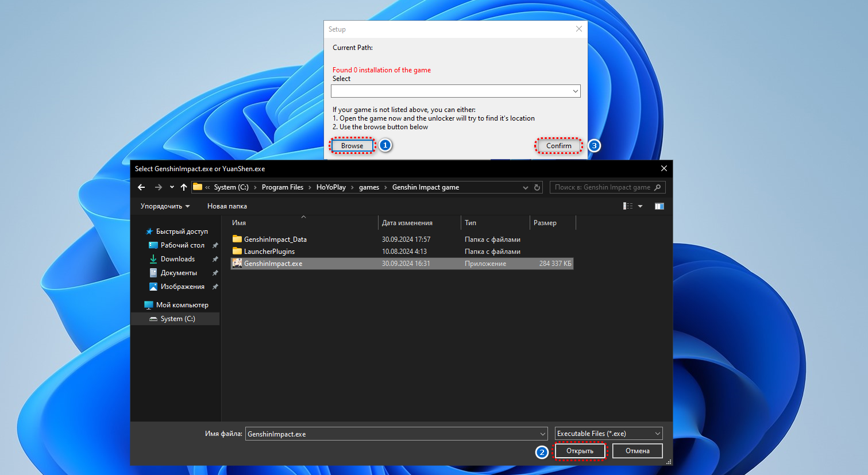Click the size value 284 337 КБ
The width and height of the screenshot is (868, 475).
pos(555,264)
